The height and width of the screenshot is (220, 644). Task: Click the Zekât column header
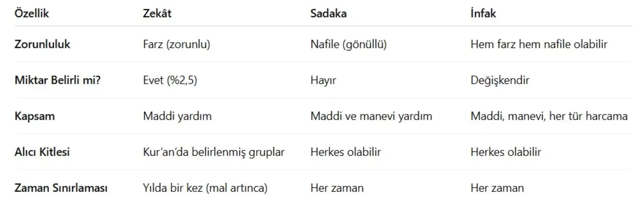click(157, 14)
